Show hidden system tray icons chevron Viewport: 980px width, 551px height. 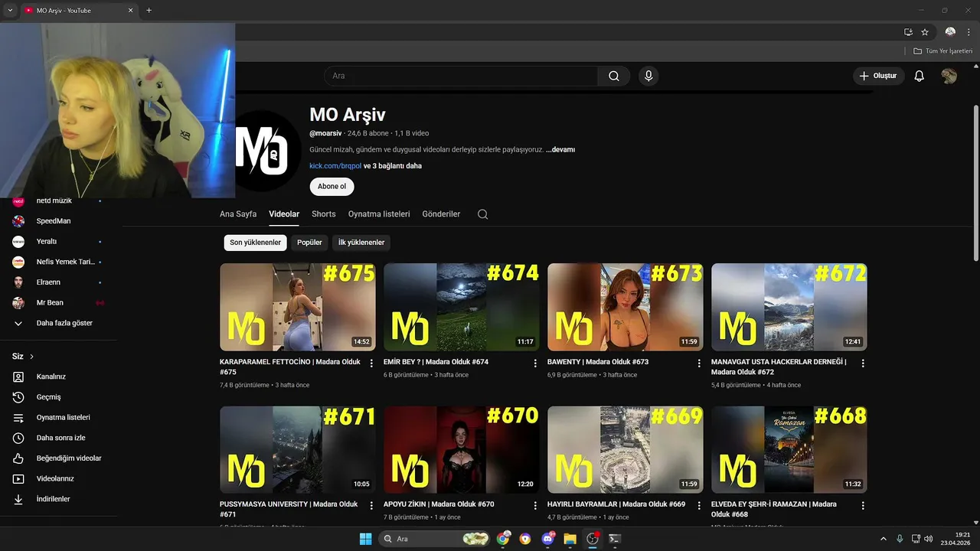883,539
